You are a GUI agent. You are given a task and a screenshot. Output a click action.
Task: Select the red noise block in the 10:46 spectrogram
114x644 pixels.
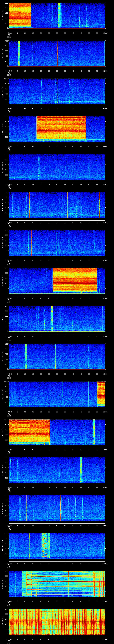coord(75,280)
